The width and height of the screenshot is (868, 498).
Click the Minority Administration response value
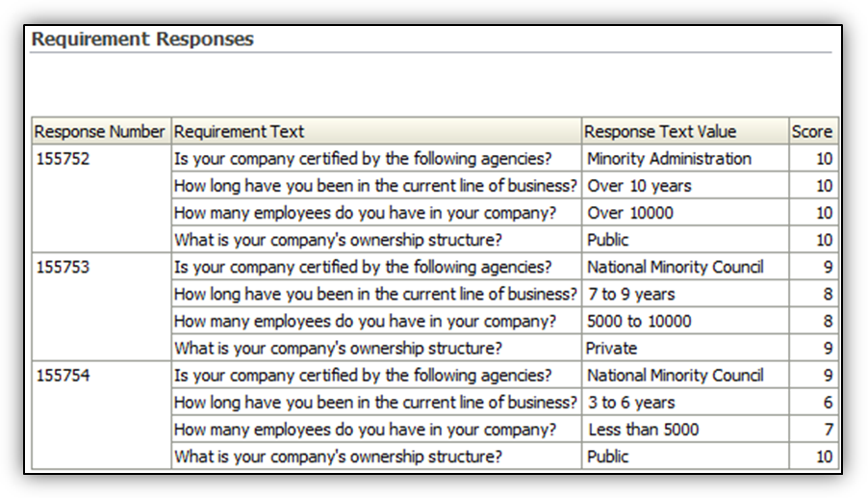[x=669, y=159]
